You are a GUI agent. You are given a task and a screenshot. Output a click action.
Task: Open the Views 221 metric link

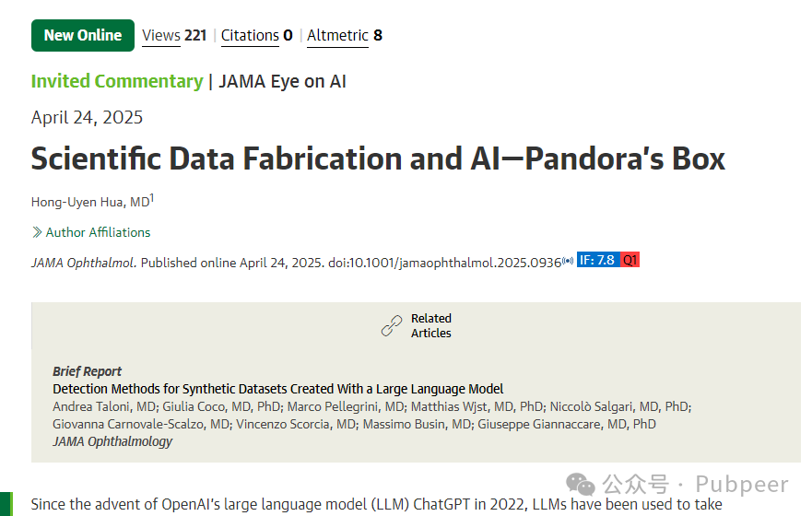174,35
